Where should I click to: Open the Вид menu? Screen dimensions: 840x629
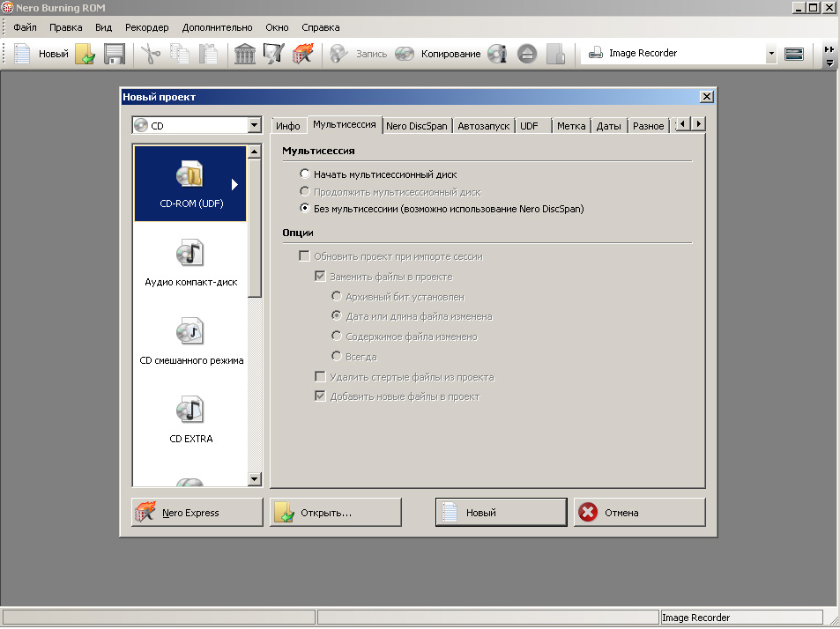click(x=103, y=27)
